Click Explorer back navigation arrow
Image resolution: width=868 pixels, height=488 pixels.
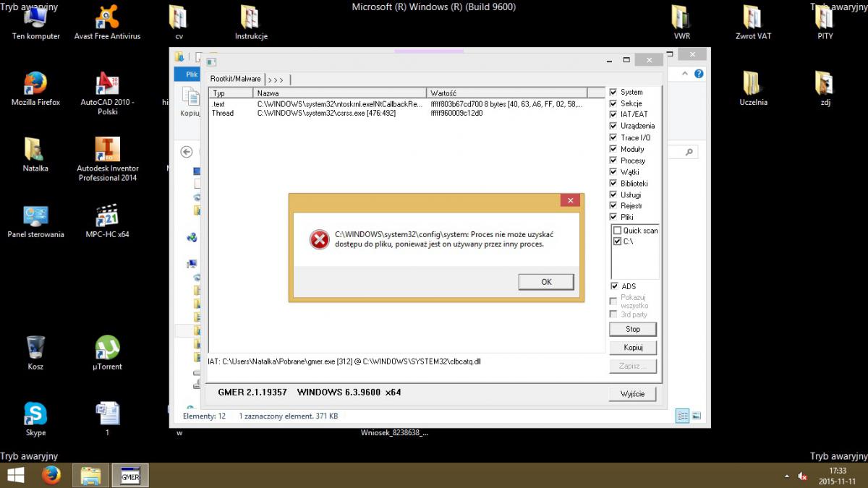(x=187, y=152)
